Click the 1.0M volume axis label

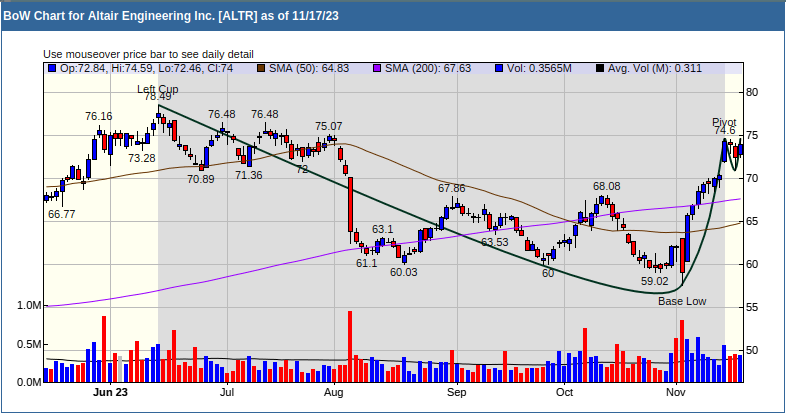tap(30, 306)
